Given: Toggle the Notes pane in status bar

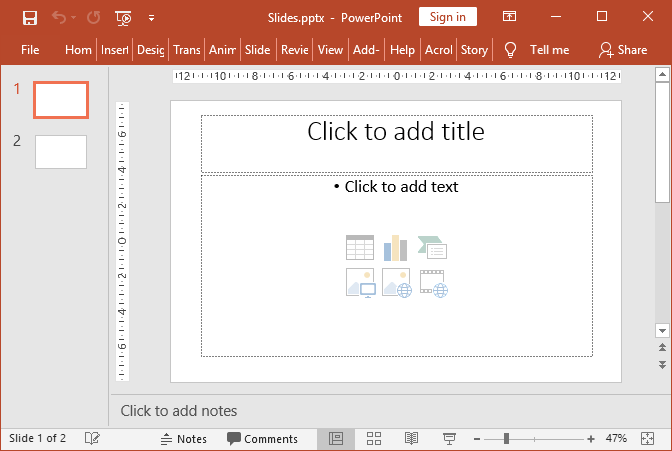Looking at the screenshot, I should (183, 439).
